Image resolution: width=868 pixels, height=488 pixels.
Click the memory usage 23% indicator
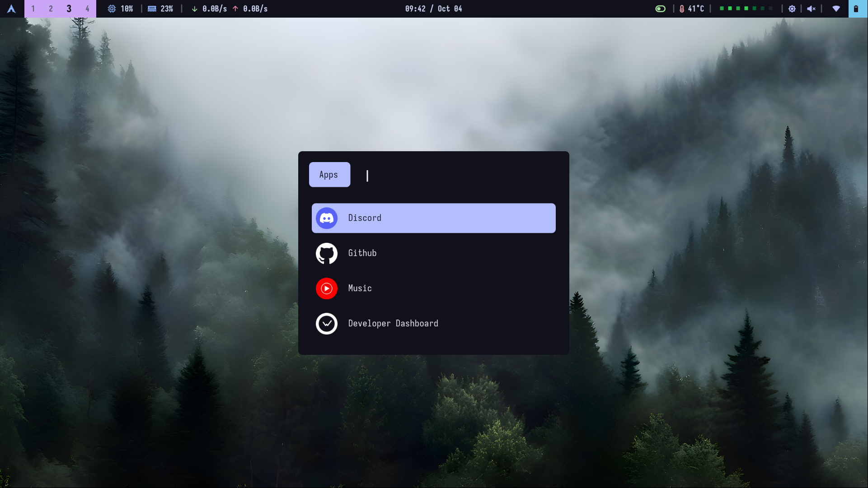tap(161, 9)
